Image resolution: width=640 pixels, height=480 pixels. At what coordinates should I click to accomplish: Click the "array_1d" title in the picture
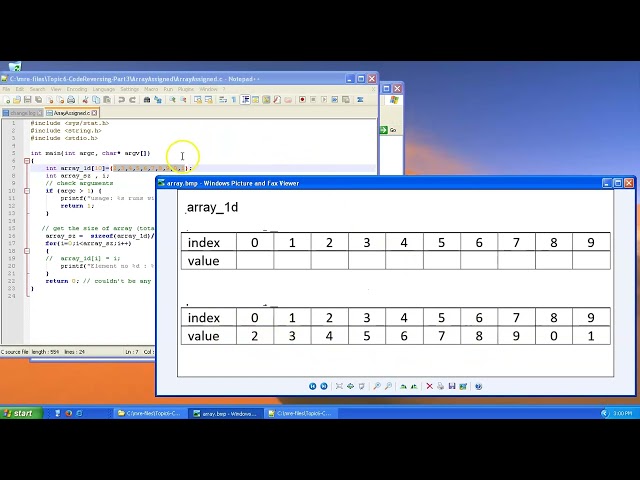[x=212, y=207]
